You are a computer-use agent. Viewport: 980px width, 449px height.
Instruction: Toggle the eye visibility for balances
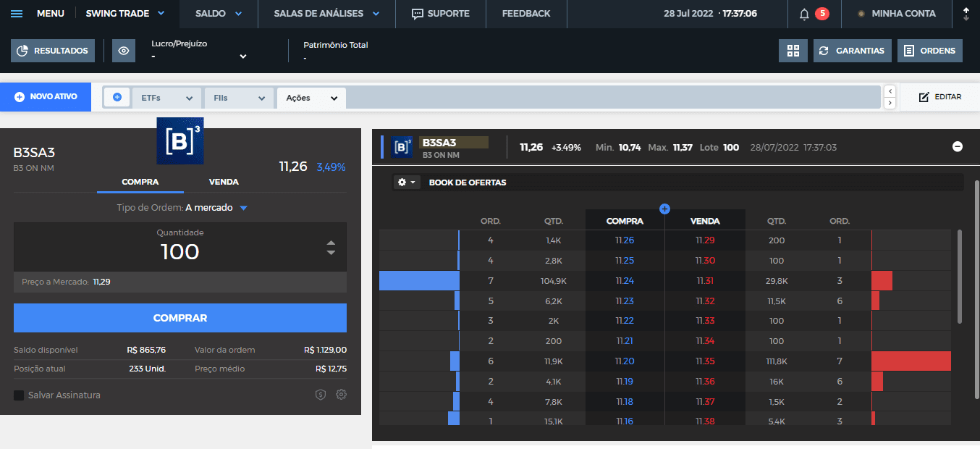[124, 51]
